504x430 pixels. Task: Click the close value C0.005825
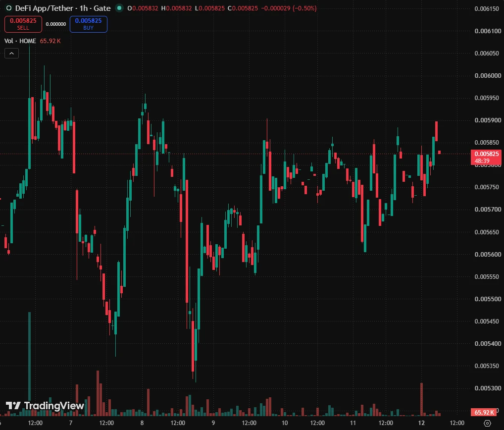(243, 8)
